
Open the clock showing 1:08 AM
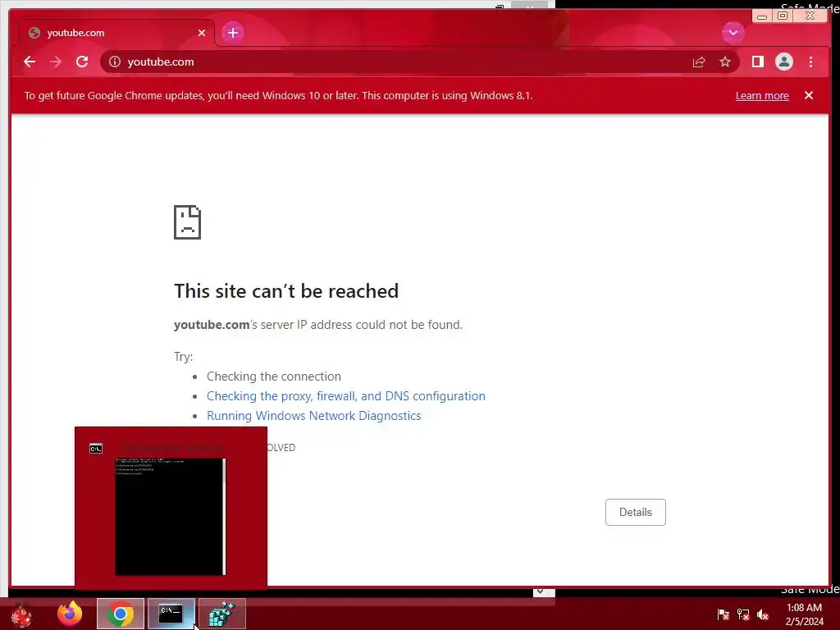click(804, 614)
